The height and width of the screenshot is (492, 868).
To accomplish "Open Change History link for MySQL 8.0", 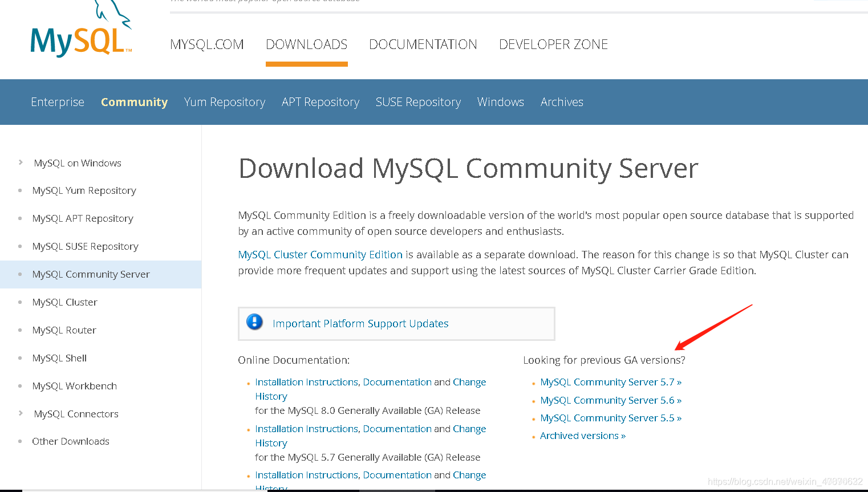I will coord(469,382).
